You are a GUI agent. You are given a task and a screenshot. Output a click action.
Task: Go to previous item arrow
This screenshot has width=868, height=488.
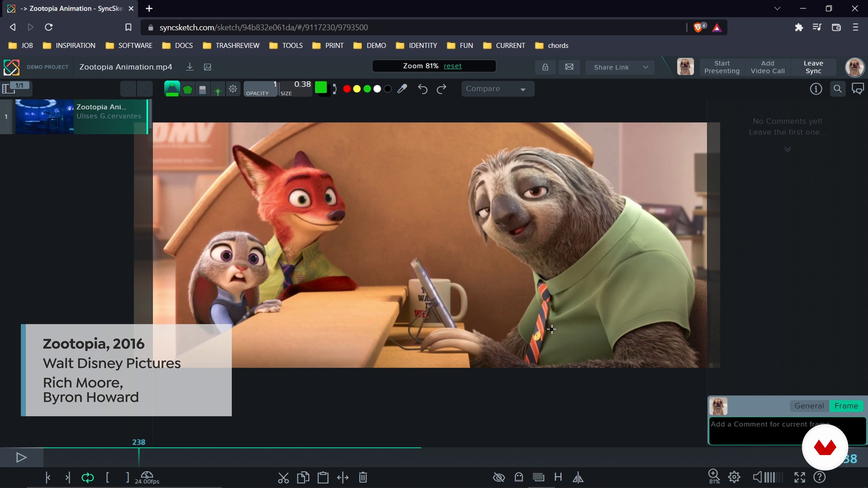128,89
